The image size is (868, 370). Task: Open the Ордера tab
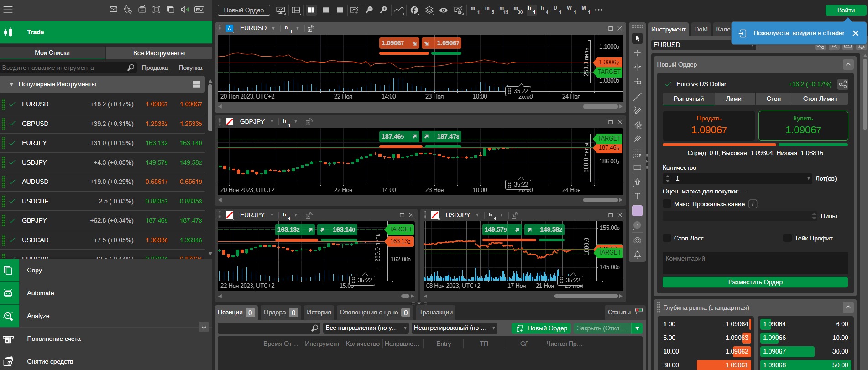click(x=281, y=313)
